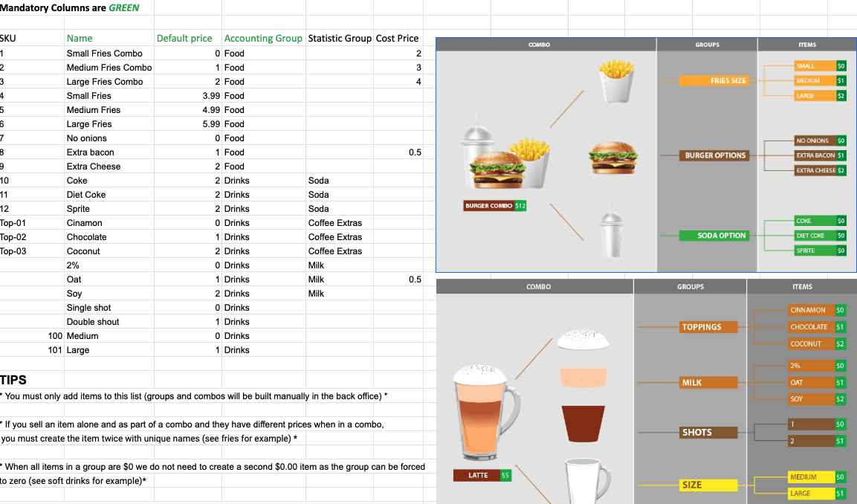Click the yellow SIZE group label
This screenshot has width=857, height=504.
point(708,485)
